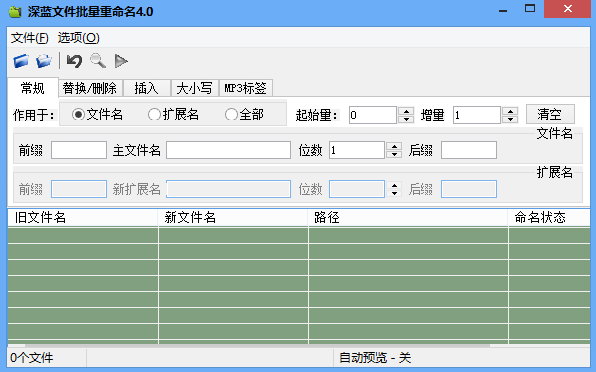Open the 选项(O) menu
The width and height of the screenshot is (596, 372).
click(x=79, y=38)
